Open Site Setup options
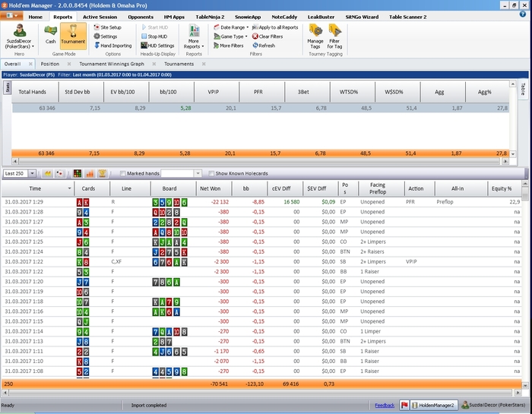 107,27
